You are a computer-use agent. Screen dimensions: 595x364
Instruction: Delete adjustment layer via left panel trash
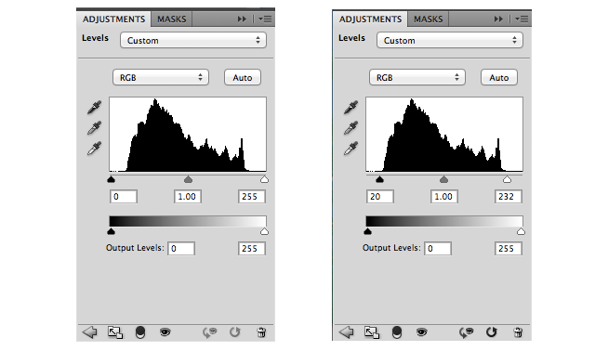click(x=261, y=332)
